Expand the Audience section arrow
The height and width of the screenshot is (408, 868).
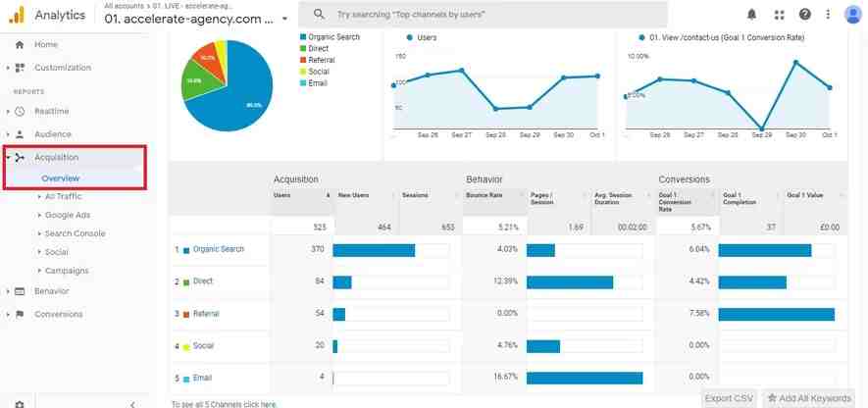8,134
